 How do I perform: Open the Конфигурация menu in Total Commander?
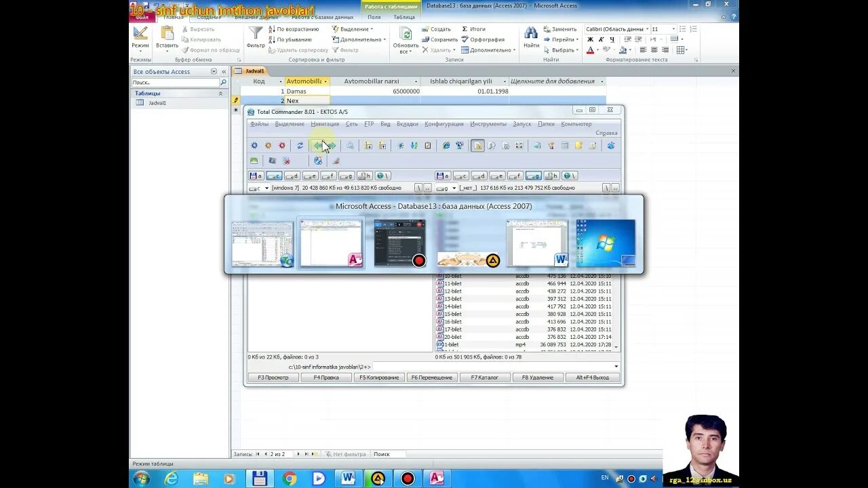[x=444, y=124]
